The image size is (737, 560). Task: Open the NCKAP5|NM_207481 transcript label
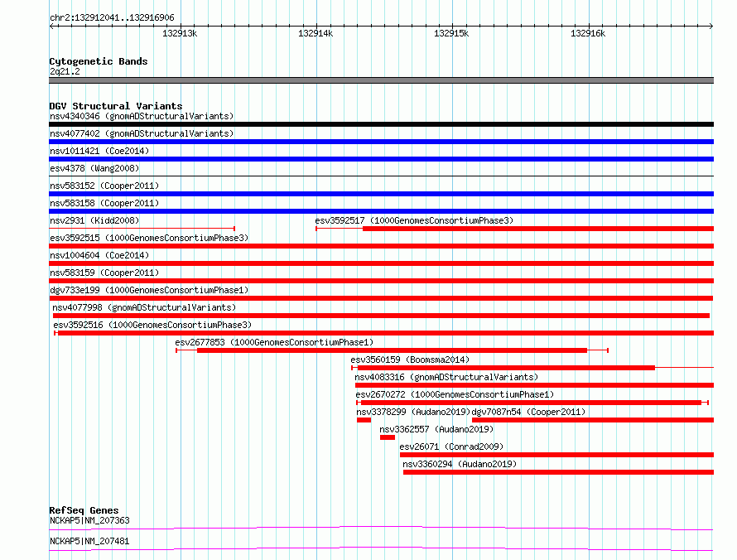point(89,541)
